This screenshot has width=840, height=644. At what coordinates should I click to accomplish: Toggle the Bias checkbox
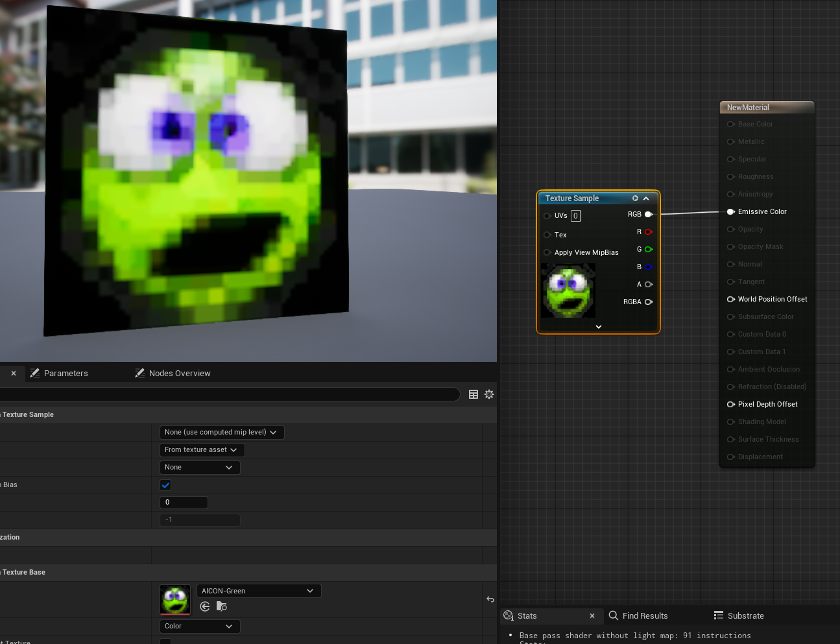(165, 485)
